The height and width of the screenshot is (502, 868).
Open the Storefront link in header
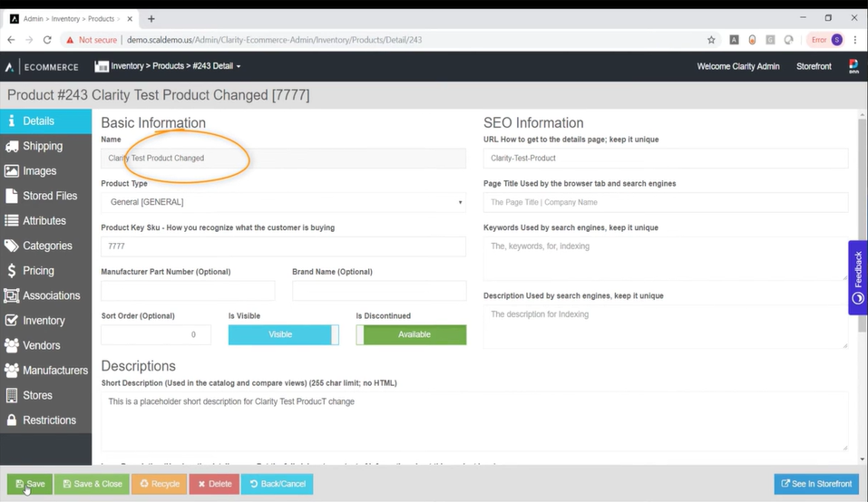[814, 66]
